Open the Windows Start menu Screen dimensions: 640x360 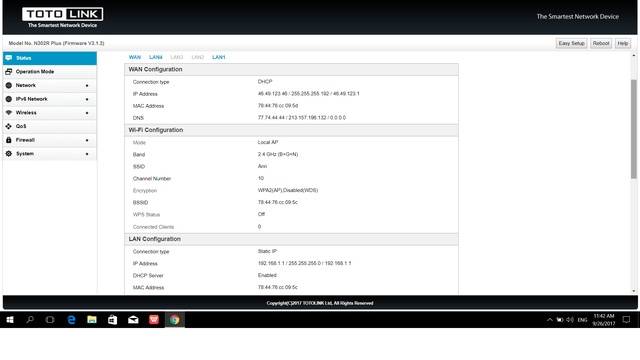[x=10, y=320]
